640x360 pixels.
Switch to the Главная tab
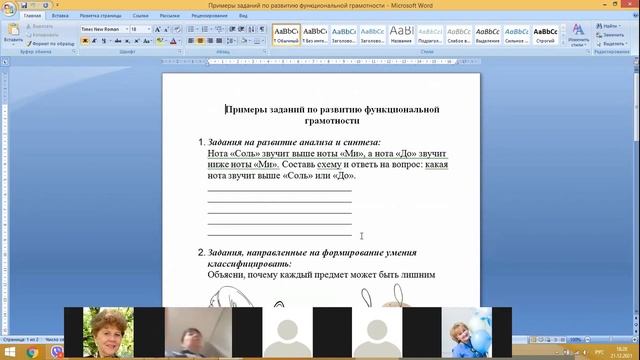point(32,16)
